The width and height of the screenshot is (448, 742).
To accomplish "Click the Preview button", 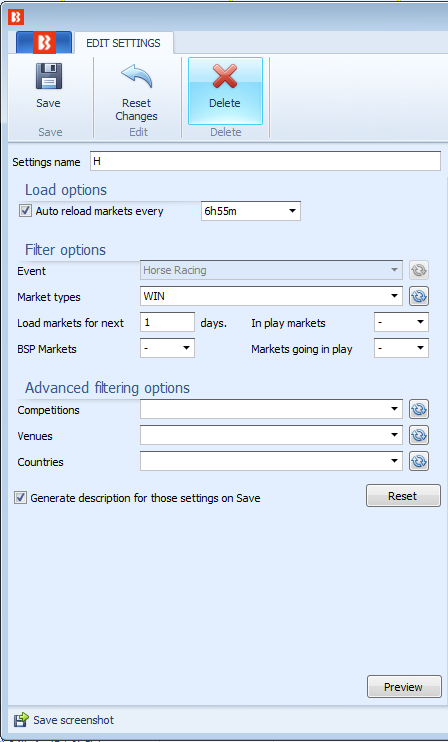I will click(404, 687).
